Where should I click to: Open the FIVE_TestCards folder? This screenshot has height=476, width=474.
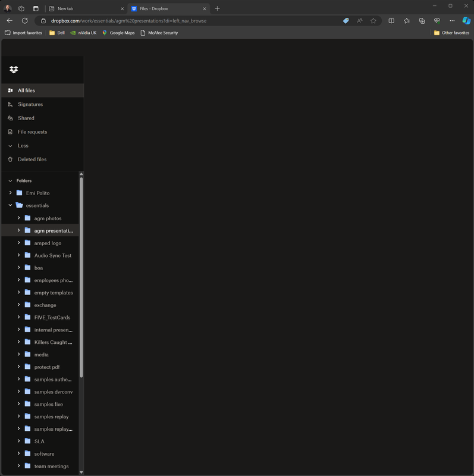(x=52, y=318)
